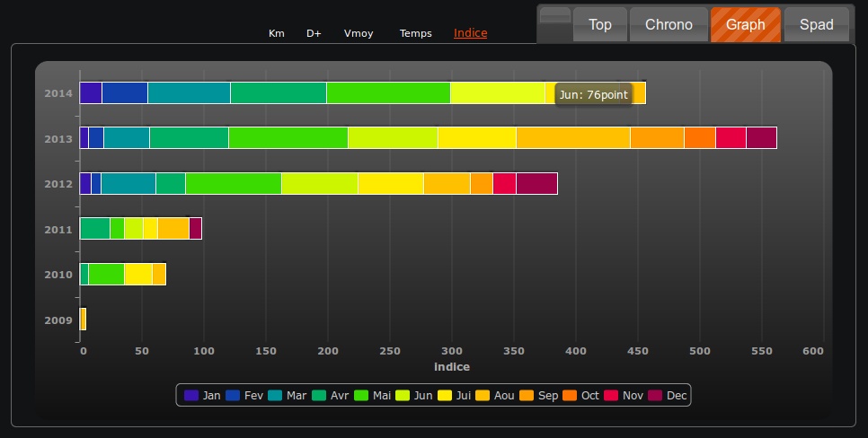Toggle the Avr series in legend

330,396
